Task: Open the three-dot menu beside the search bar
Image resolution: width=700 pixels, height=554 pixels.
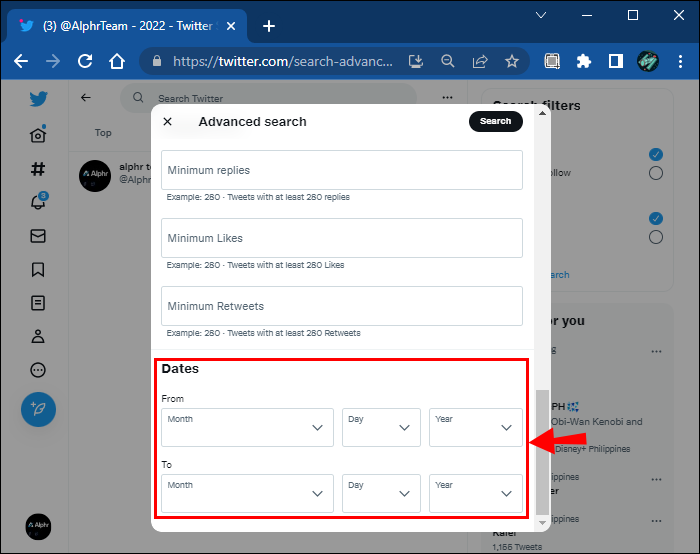Action: [447, 97]
